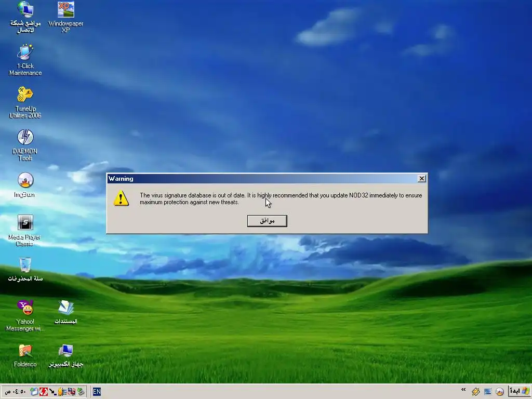
Task: Launch DAEMON Tools from the desktop
Action: point(25,145)
